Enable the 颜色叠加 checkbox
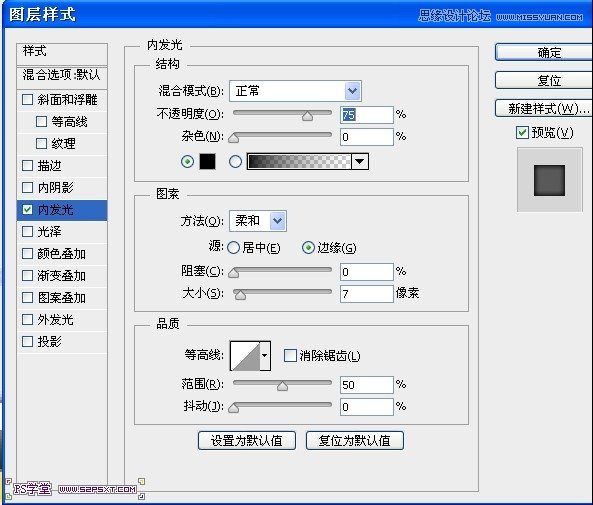 28,253
